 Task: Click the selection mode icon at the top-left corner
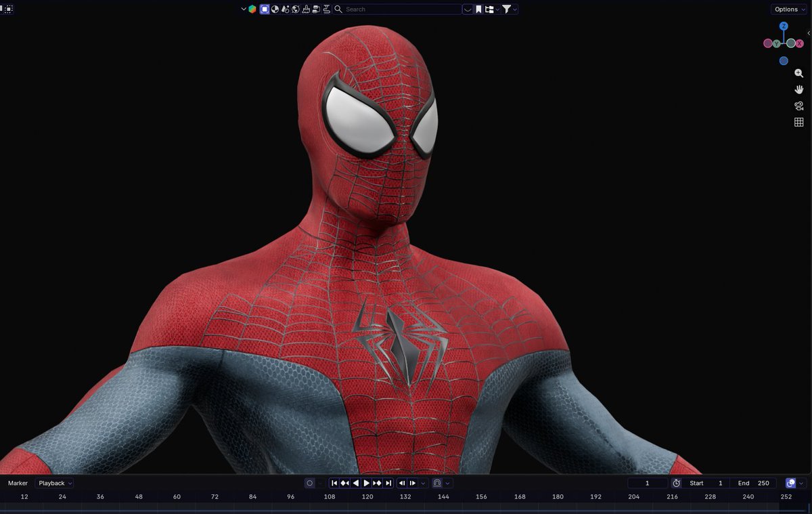8,9
